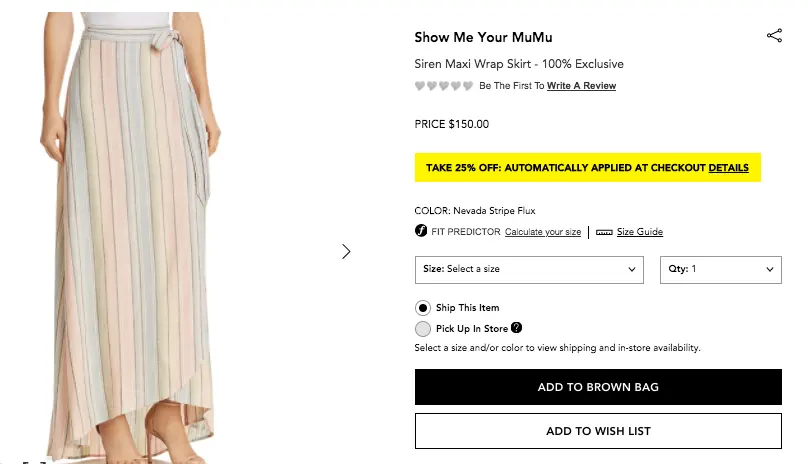Image resolution: width=808 pixels, height=464 pixels.
Task: Show the next product image arrow
Action: [346, 251]
